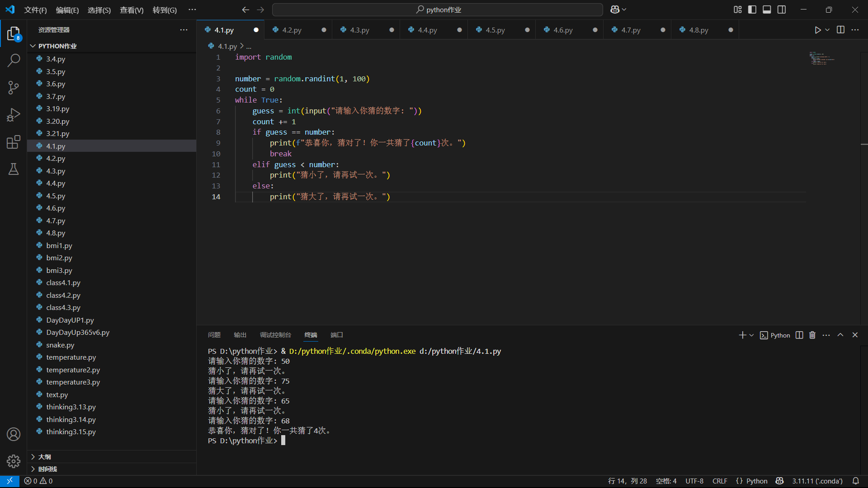Viewport: 868px width, 488px height.
Task: Open snake.py in the explorer
Action: [x=60, y=345]
